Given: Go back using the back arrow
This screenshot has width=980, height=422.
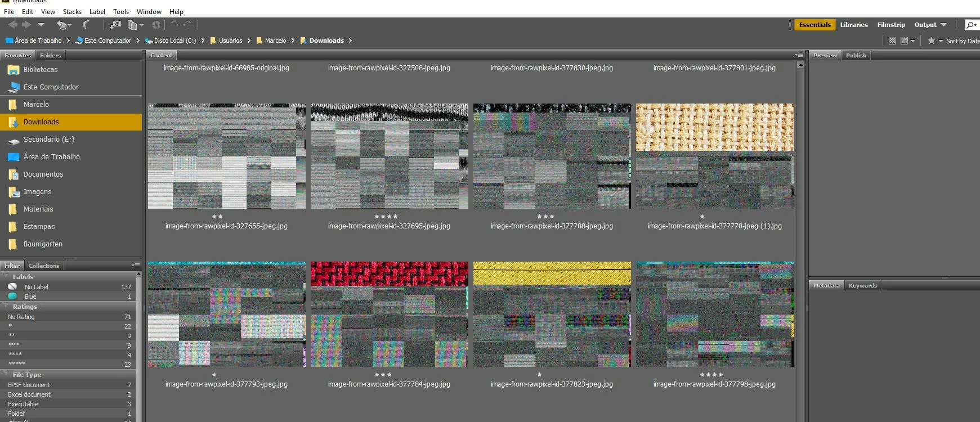Looking at the screenshot, I should pos(12,25).
